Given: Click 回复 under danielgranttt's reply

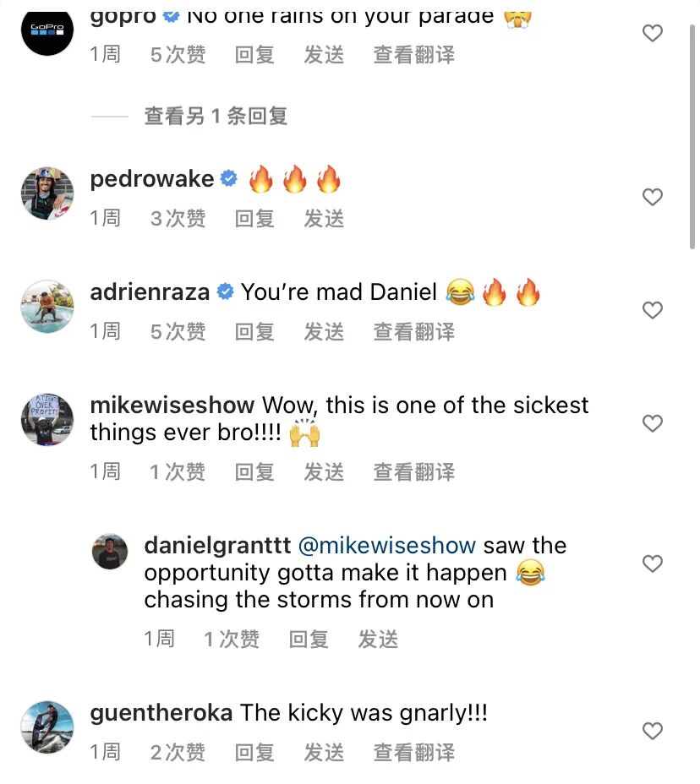Looking at the screenshot, I should tap(309, 639).
